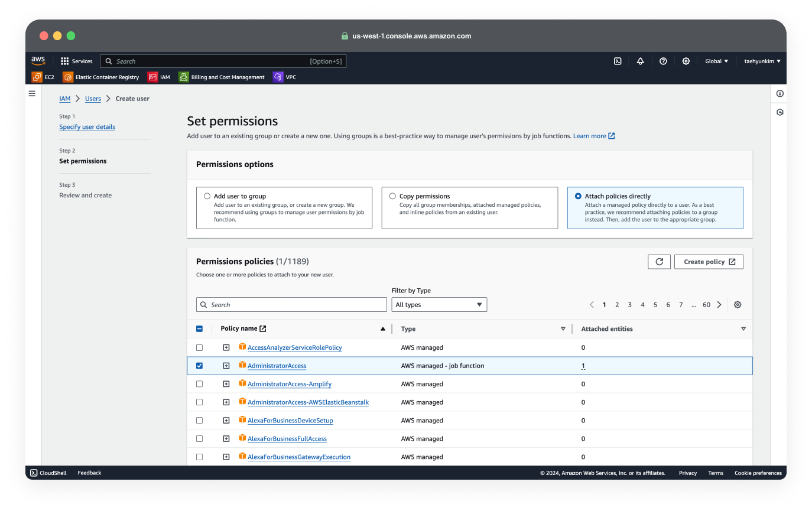Open the All types filter dropdown

click(439, 304)
